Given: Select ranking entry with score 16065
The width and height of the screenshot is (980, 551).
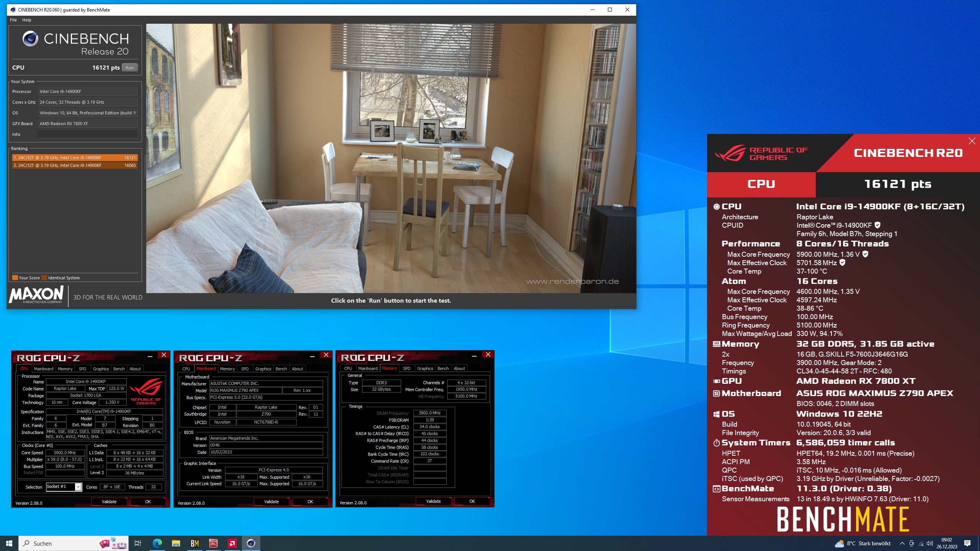Looking at the screenshot, I should pyautogui.click(x=75, y=165).
